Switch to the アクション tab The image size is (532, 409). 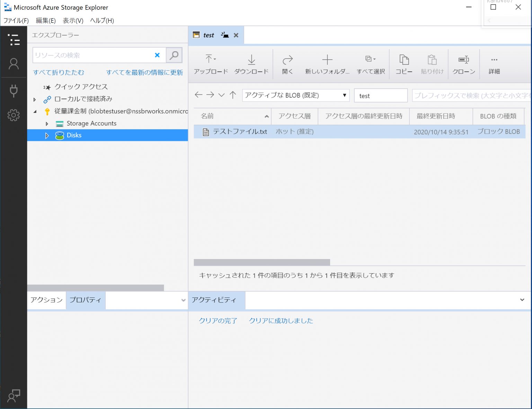pos(46,300)
